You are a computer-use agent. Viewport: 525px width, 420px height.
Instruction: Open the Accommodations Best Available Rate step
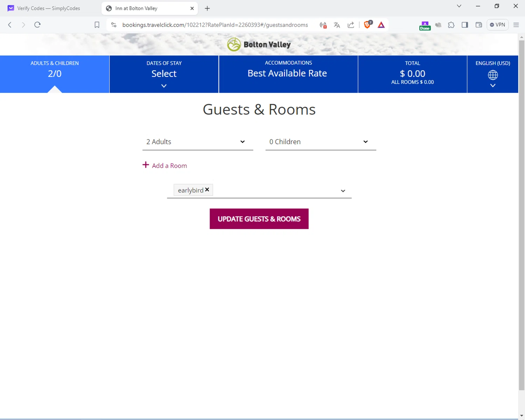(288, 74)
